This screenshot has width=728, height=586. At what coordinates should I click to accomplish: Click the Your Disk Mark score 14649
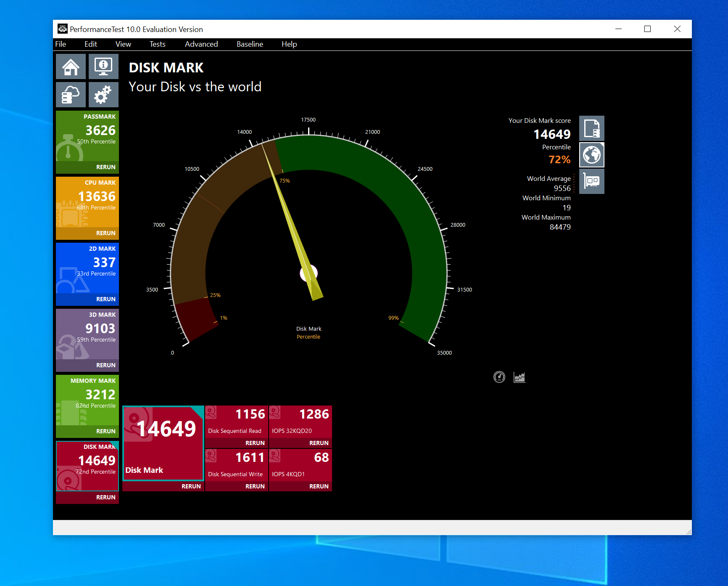point(552,134)
